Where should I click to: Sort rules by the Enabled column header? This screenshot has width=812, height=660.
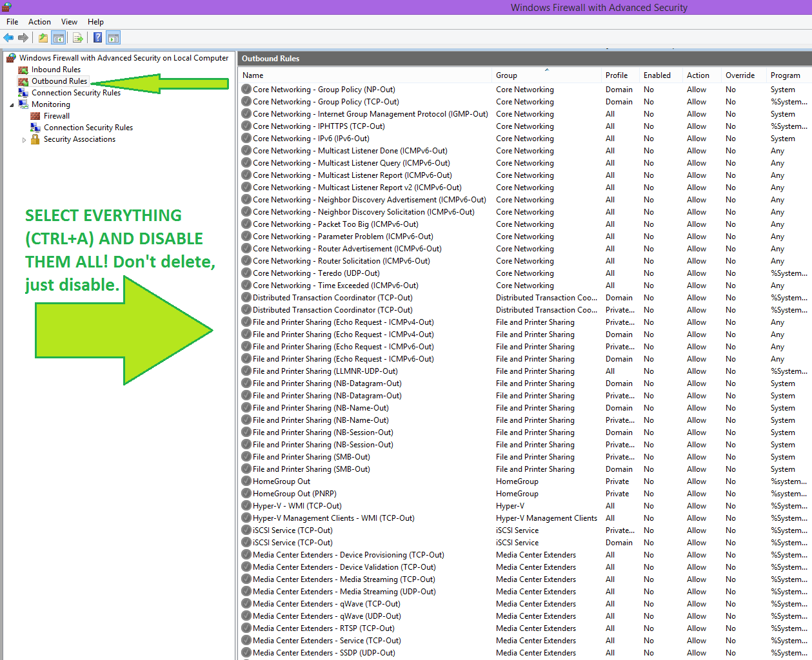pos(661,75)
